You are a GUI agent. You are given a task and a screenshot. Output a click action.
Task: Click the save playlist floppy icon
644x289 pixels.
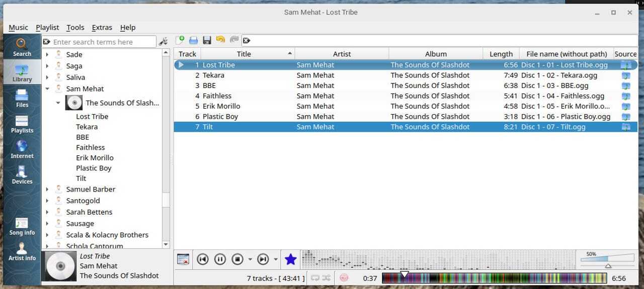point(207,40)
